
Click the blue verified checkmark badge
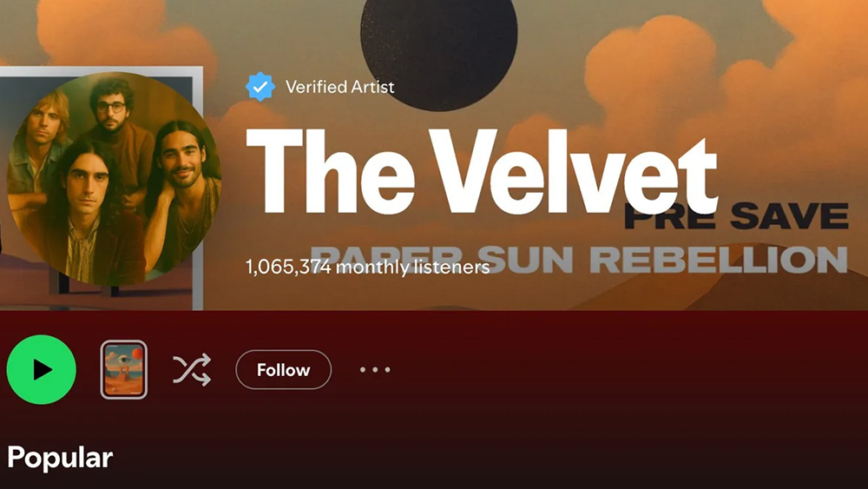260,86
